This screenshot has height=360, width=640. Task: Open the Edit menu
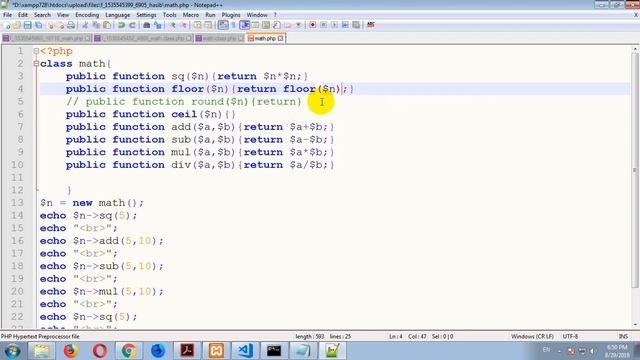23,15
